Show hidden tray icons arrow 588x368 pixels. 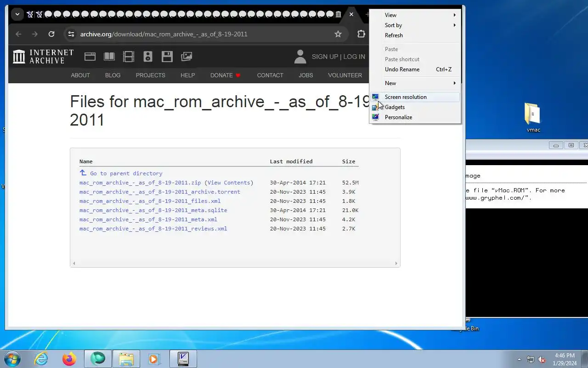[x=519, y=360]
